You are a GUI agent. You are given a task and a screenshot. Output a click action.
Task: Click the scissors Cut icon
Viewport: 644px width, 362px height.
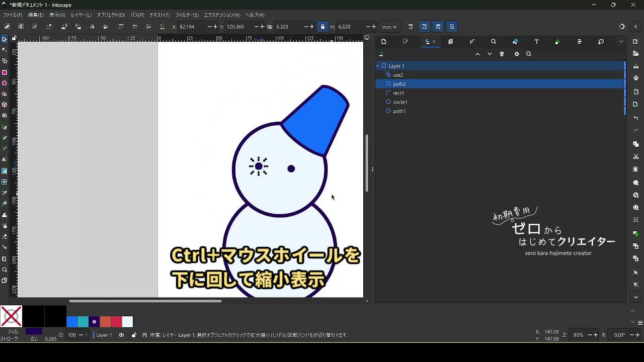636,157
